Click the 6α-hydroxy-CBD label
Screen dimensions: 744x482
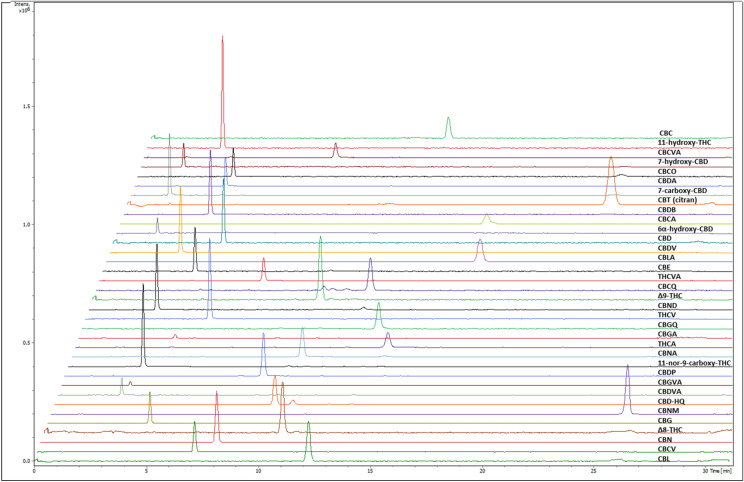[x=685, y=229]
